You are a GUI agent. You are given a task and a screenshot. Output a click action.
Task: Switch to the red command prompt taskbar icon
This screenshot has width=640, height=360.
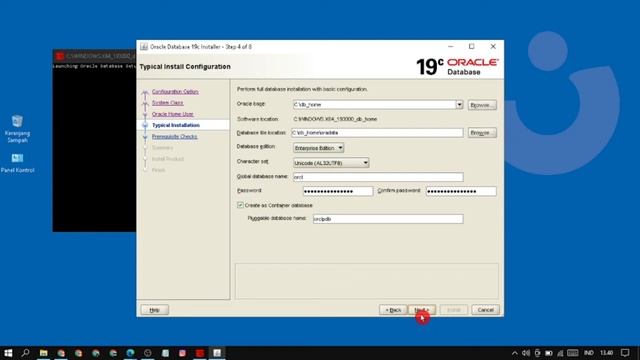200,353
